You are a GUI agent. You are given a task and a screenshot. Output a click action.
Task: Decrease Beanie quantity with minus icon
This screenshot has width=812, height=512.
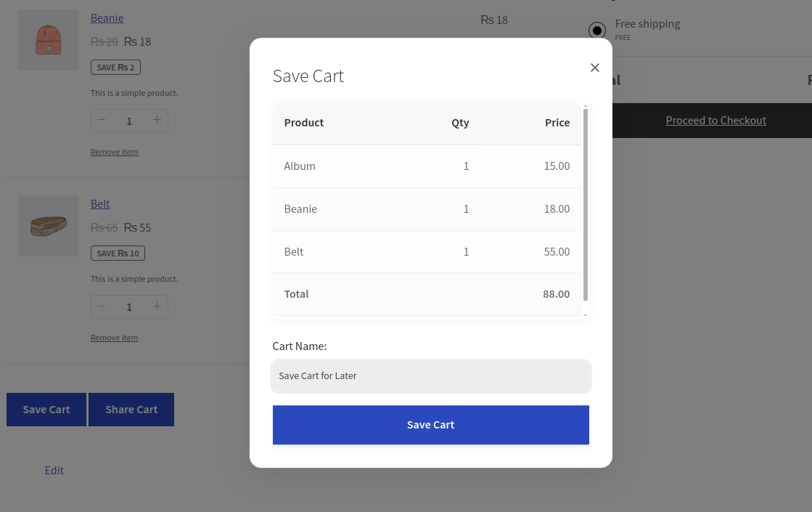[102, 121]
